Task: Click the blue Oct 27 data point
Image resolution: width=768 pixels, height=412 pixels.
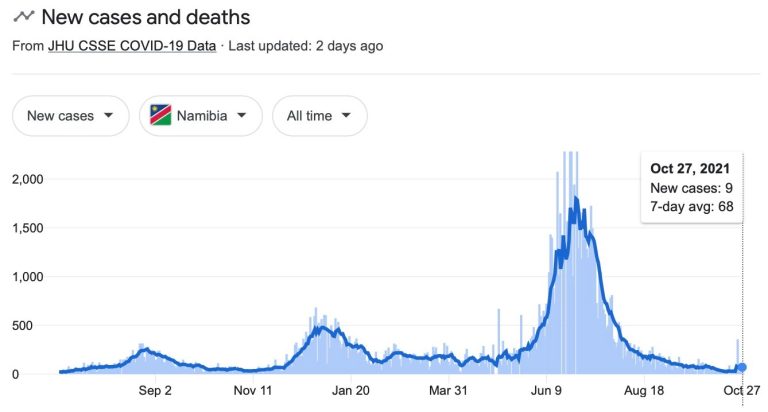Action: [x=741, y=367]
